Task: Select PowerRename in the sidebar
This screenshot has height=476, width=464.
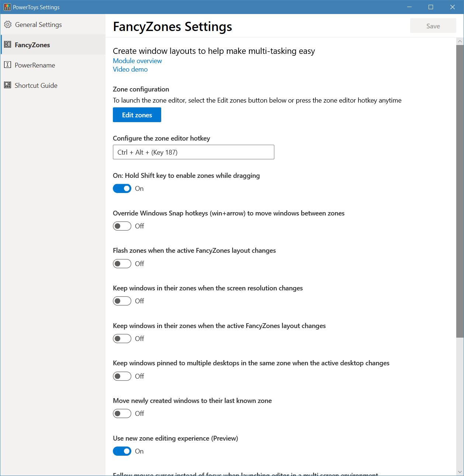Action: [x=35, y=65]
